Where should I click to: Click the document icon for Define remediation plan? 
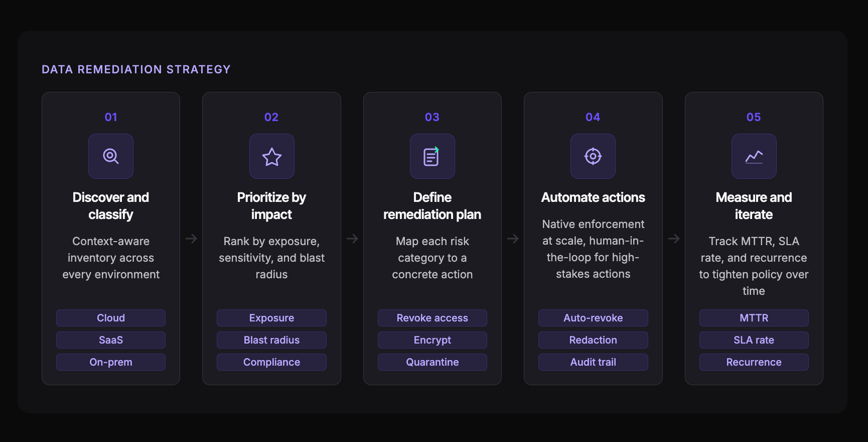click(432, 156)
